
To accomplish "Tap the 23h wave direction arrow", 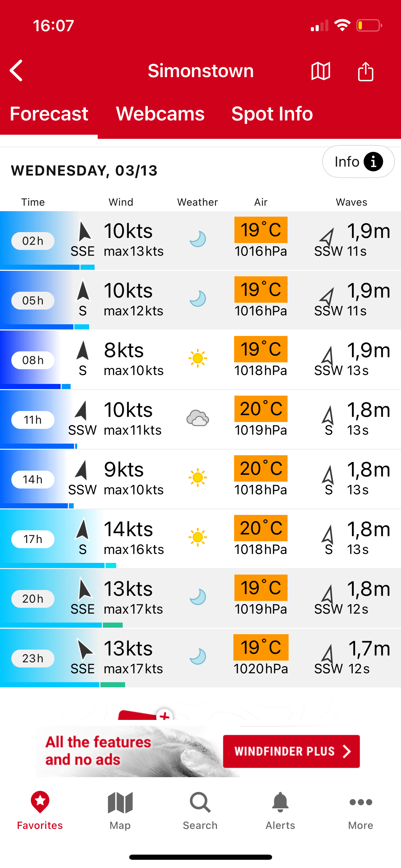I will (x=328, y=653).
